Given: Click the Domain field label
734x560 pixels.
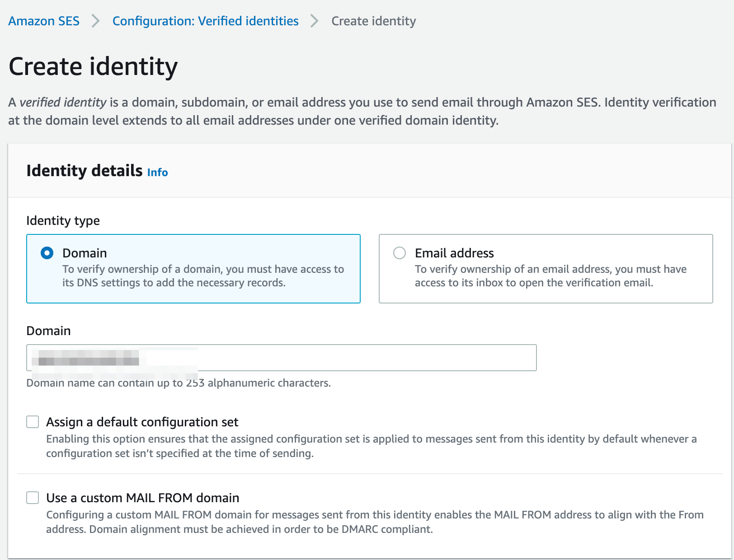Looking at the screenshot, I should coord(49,331).
